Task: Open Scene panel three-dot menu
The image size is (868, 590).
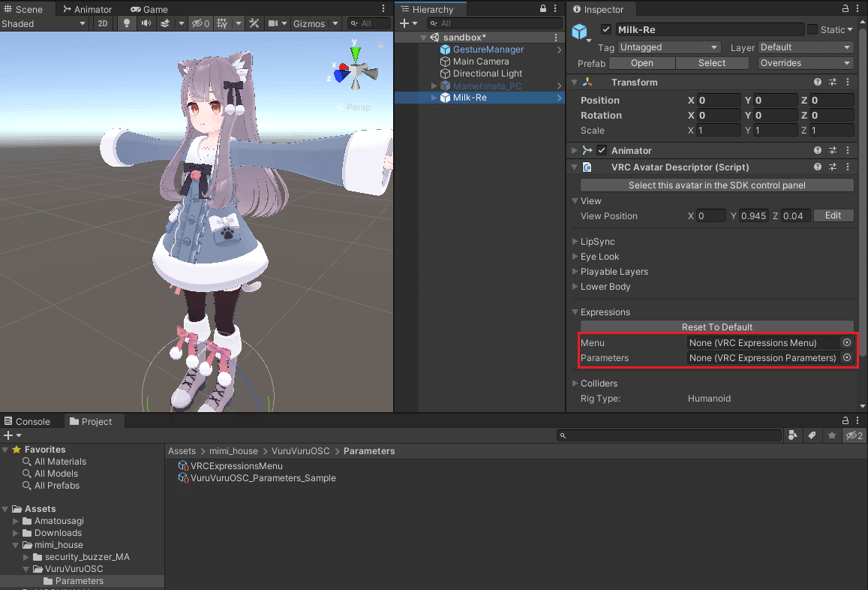Action: click(x=383, y=9)
